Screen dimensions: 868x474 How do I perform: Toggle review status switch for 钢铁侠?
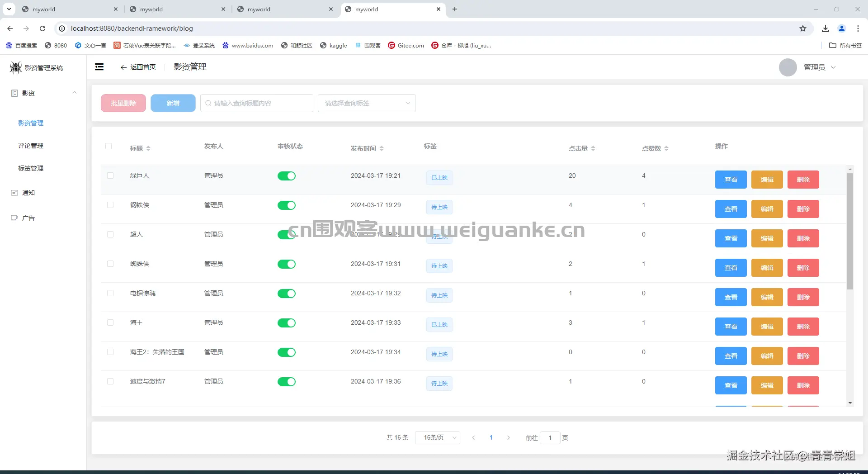coord(287,205)
